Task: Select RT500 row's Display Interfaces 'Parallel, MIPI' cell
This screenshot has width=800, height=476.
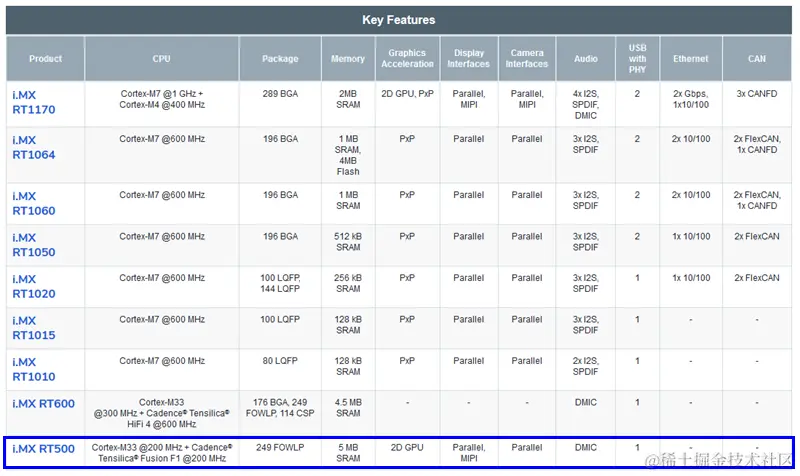Action: [468, 453]
